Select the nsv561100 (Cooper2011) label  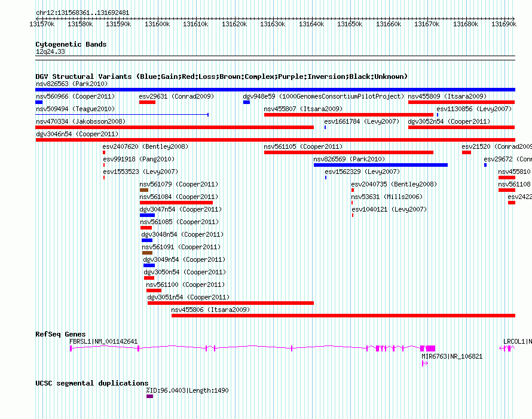tap(185, 285)
